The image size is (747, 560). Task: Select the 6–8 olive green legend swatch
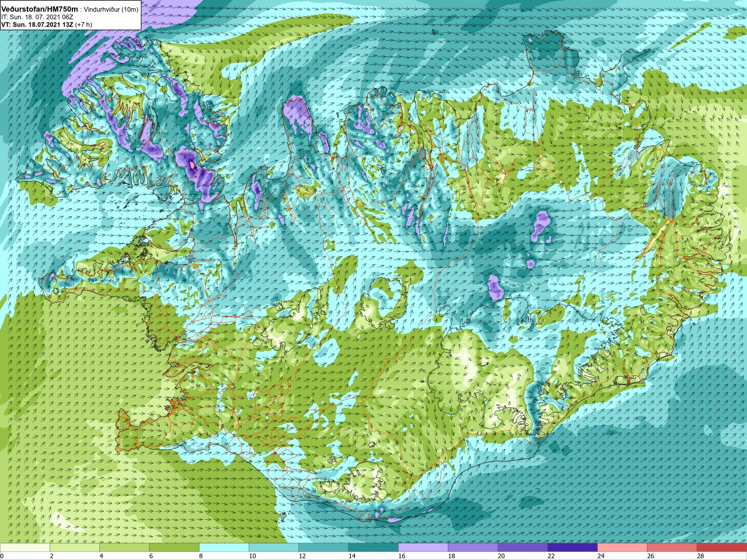coord(174,548)
